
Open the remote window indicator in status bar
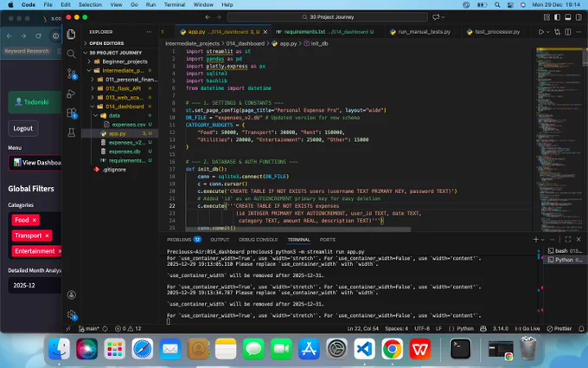point(68,328)
